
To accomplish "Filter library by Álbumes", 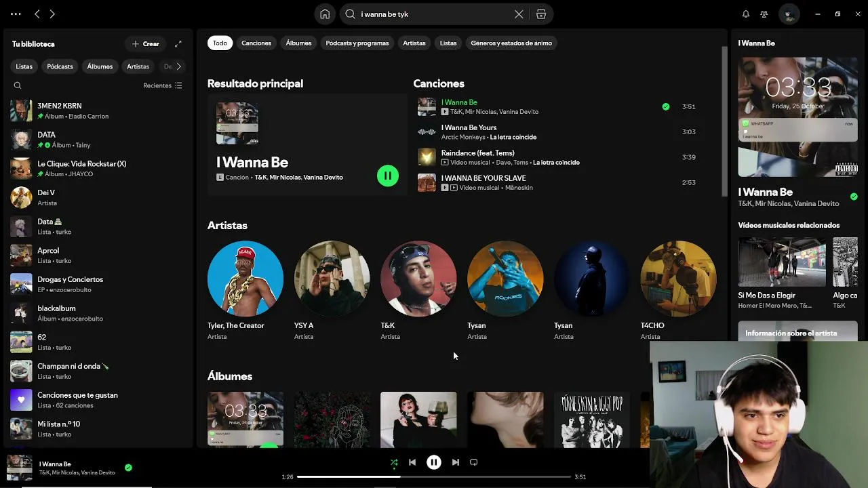I will click(x=100, y=66).
